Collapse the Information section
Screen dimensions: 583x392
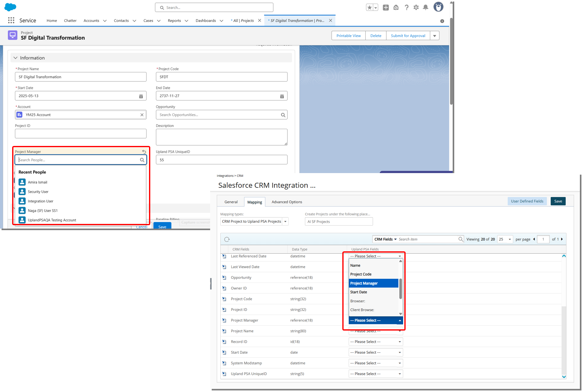point(15,58)
